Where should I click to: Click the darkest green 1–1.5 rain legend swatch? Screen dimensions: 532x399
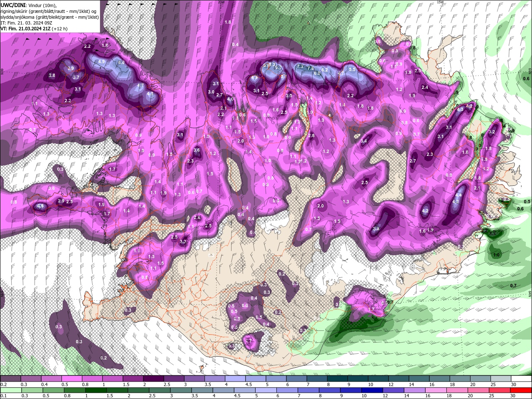point(95,390)
